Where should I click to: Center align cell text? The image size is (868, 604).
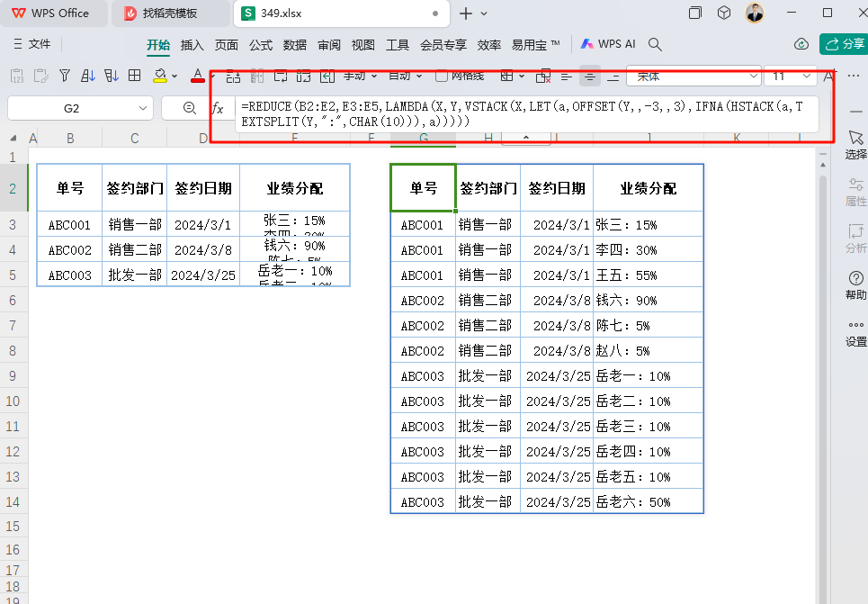[x=590, y=77]
